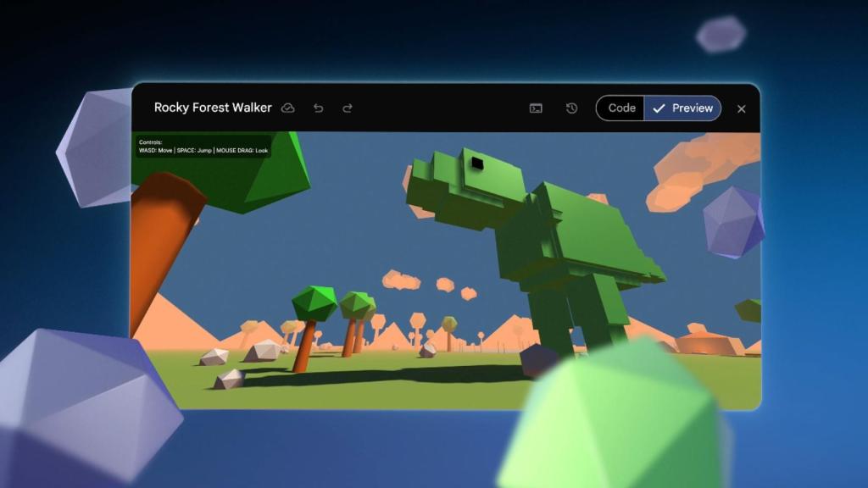The image size is (868, 488).
Task: Switch to the Code view
Action: 621,108
